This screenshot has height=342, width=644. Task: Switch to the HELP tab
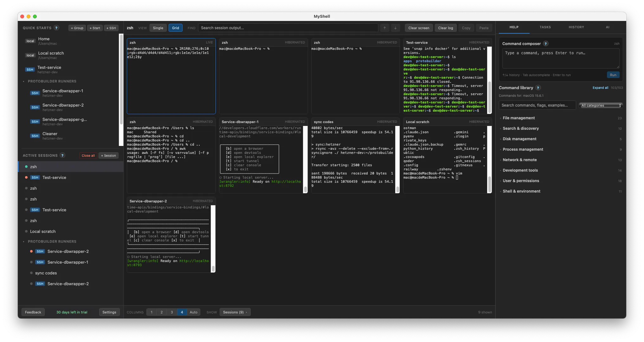[x=514, y=27]
